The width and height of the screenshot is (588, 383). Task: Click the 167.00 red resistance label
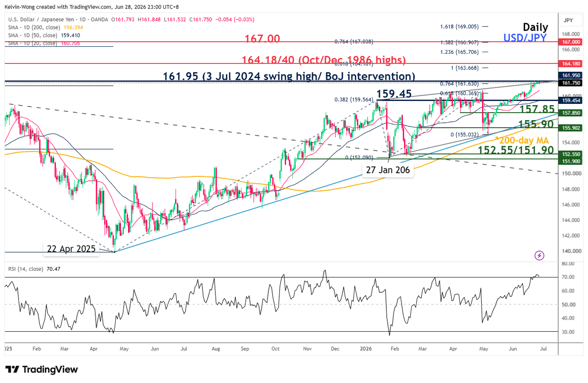point(262,39)
